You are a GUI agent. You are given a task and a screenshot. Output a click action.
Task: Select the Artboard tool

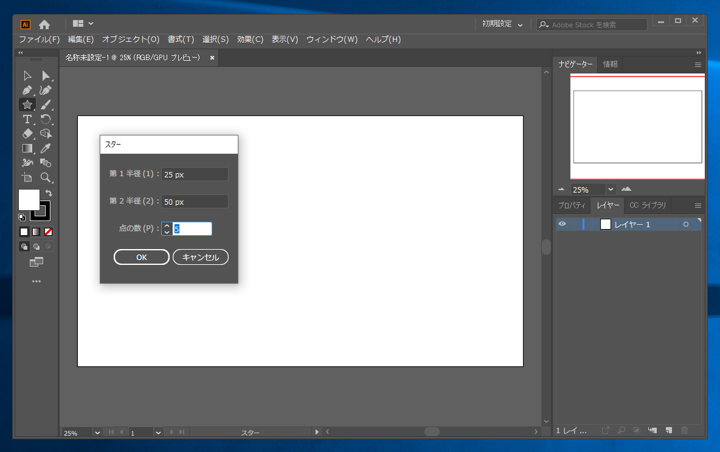(27, 177)
